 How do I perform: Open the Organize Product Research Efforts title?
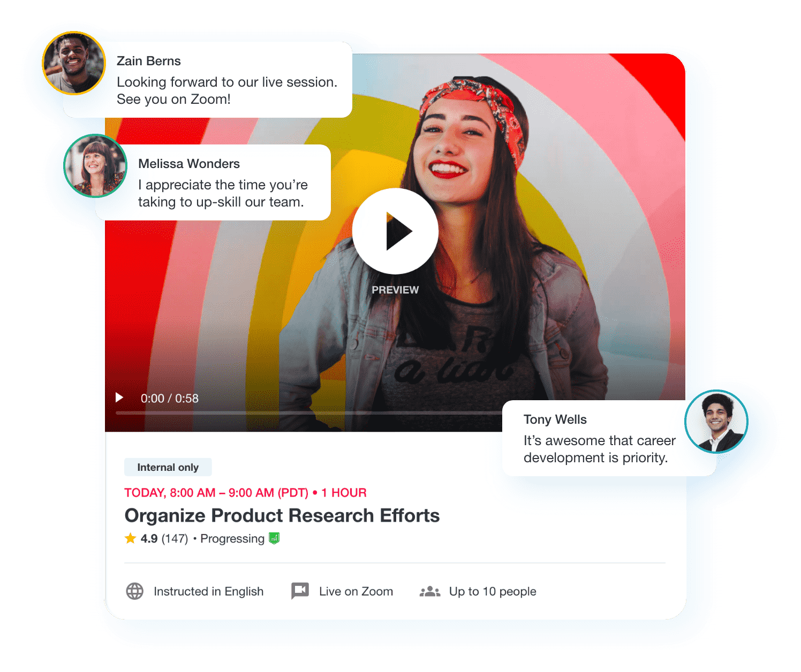click(282, 515)
